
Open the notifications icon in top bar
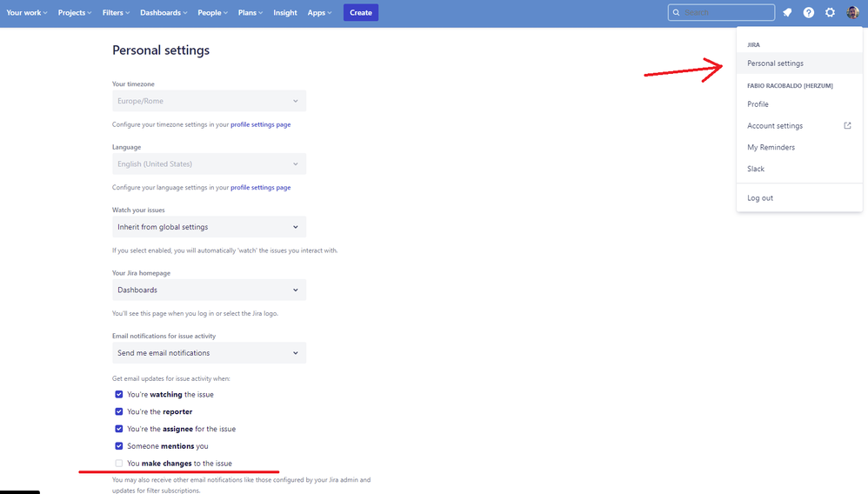pos(787,12)
